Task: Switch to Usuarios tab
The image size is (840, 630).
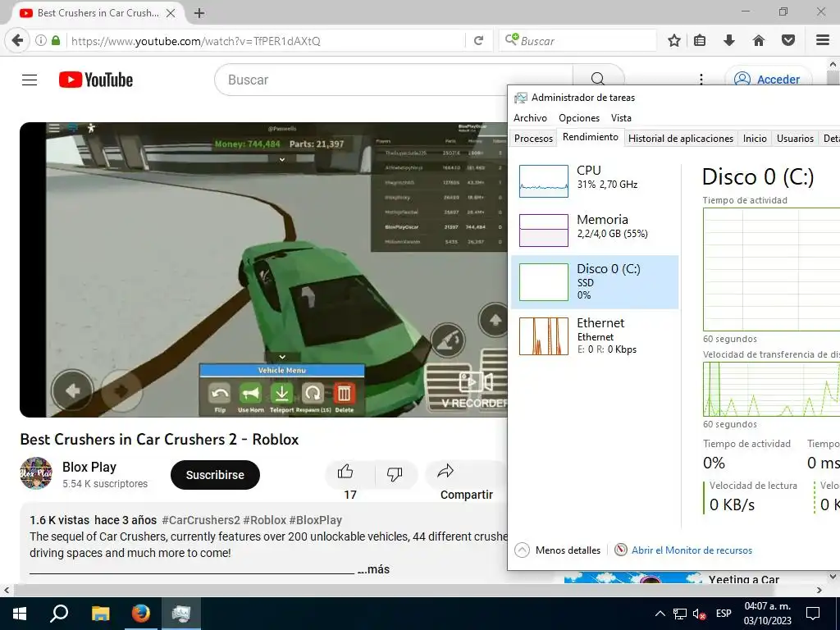Action: (x=795, y=138)
